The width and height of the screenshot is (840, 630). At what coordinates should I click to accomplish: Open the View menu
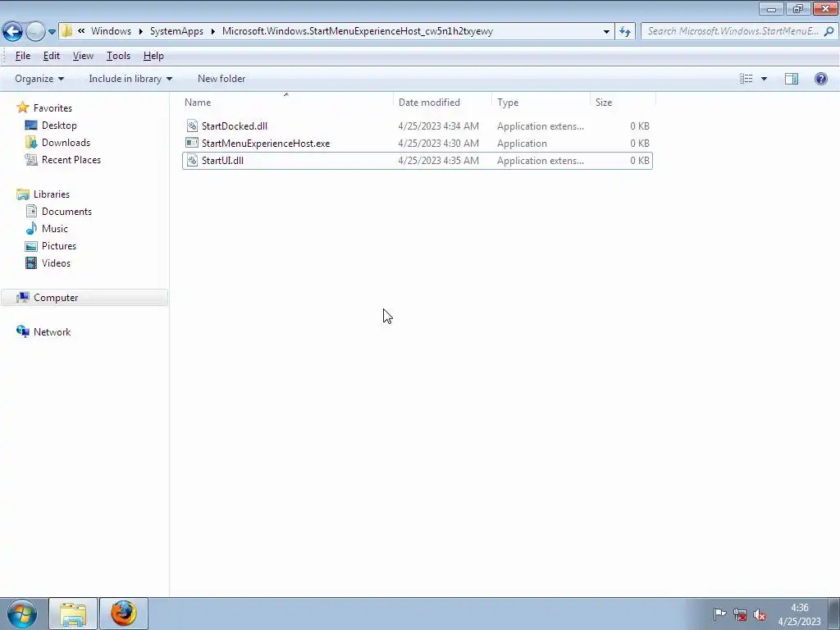click(83, 56)
